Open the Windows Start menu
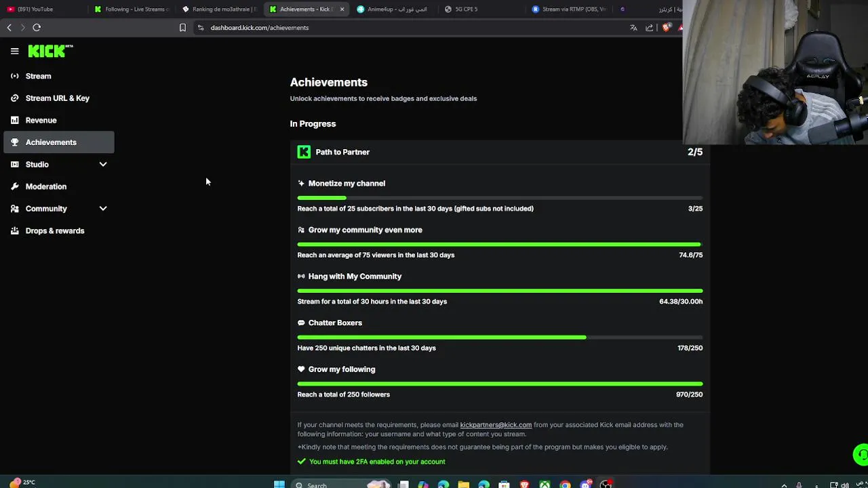 tap(279, 485)
